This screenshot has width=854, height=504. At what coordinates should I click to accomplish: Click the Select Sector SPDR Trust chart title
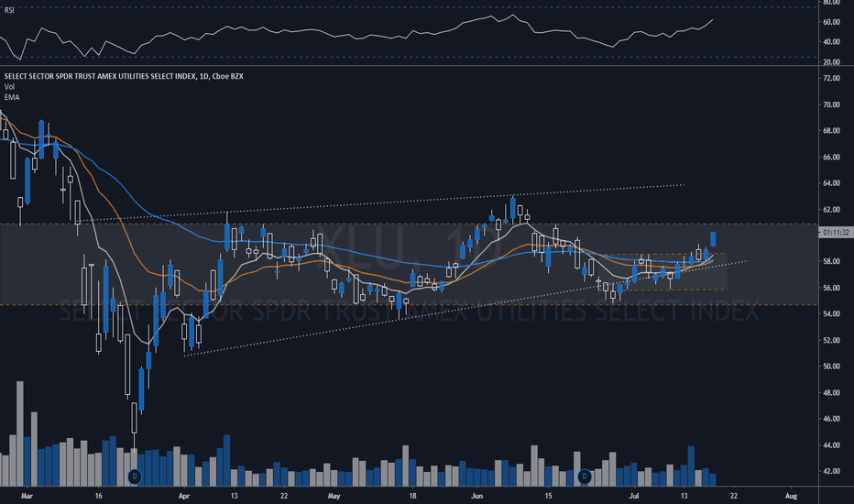(124, 76)
